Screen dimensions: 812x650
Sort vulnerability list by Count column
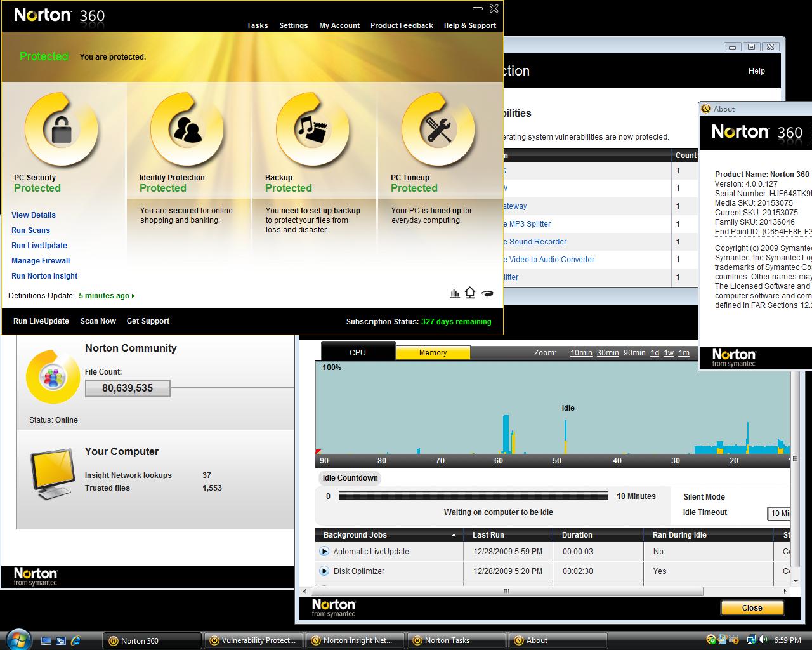(x=685, y=156)
